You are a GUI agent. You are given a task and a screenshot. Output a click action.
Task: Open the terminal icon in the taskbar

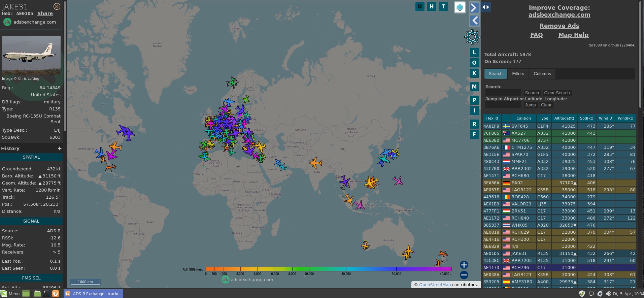click(x=46, y=294)
